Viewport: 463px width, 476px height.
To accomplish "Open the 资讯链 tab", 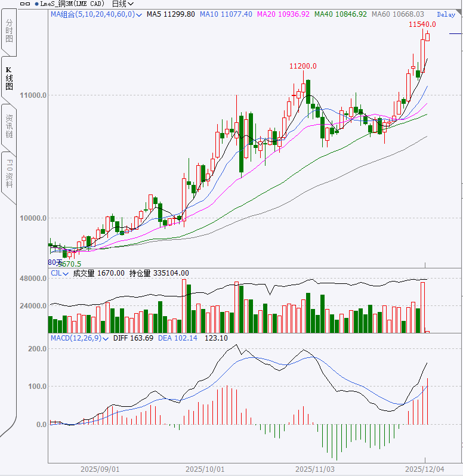I will tap(9, 126).
